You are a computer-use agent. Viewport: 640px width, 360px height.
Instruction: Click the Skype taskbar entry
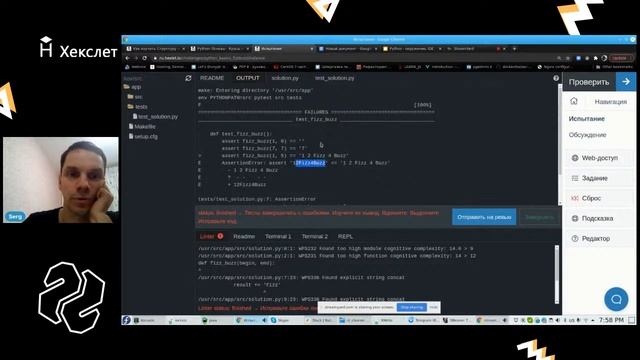point(280,320)
